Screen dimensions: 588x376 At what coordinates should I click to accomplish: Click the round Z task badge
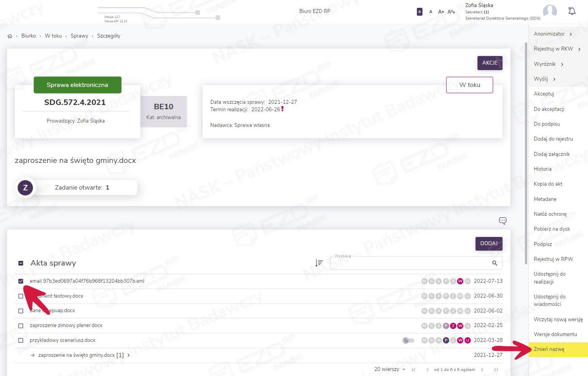point(25,188)
